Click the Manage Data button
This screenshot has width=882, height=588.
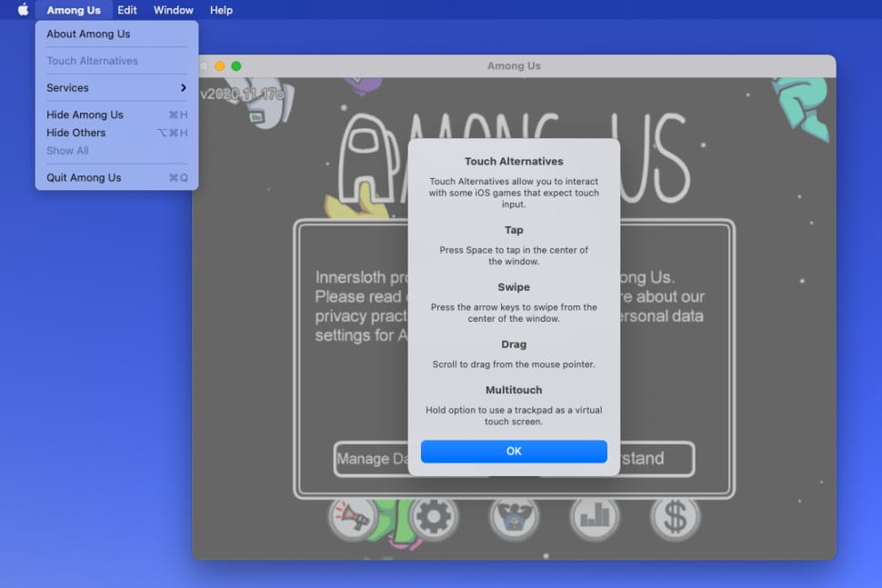click(373, 459)
